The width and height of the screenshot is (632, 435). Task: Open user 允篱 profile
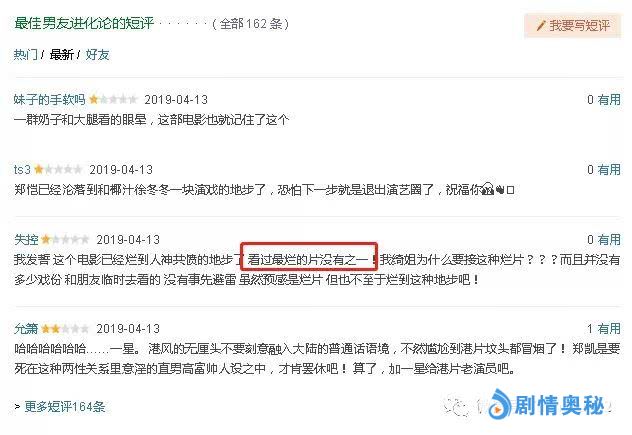pyautogui.click(x=26, y=329)
